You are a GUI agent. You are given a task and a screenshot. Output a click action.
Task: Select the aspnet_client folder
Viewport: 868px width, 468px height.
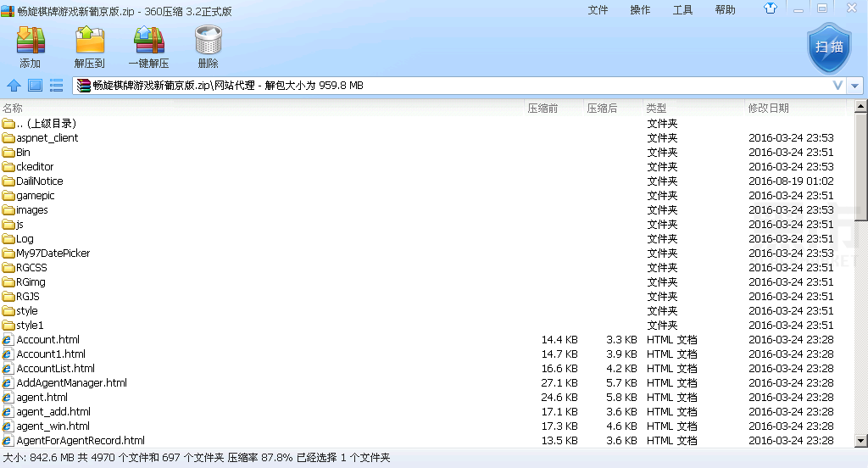(426, 138)
